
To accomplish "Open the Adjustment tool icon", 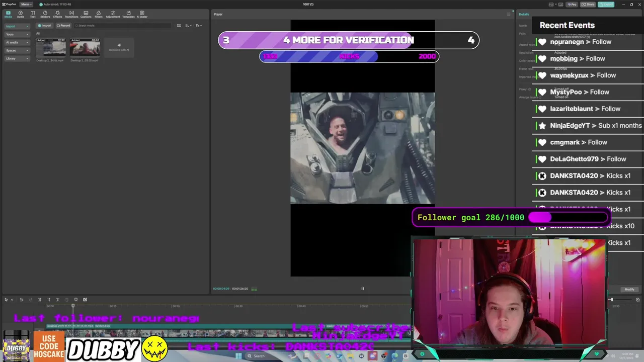I will pos(113,14).
